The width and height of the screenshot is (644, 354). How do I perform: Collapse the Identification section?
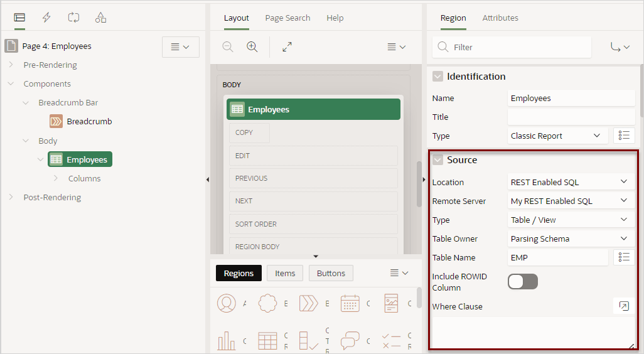pyautogui.click(x=438, y=77)
